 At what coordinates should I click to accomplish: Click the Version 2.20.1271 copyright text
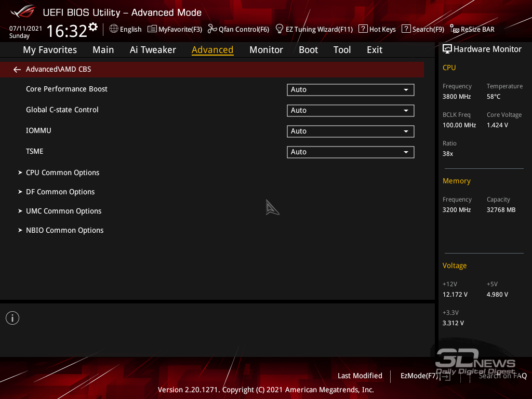tap(265, 390)
